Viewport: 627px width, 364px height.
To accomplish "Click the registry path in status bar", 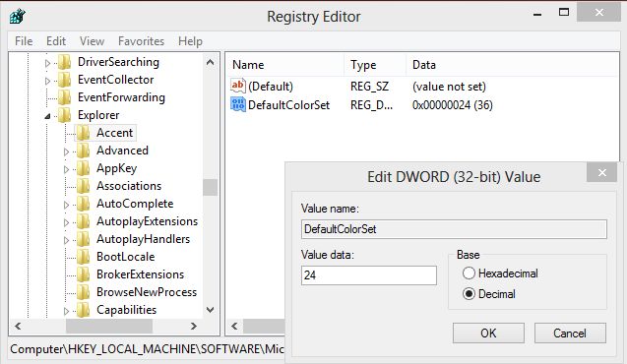I will [x=148, y=349].
